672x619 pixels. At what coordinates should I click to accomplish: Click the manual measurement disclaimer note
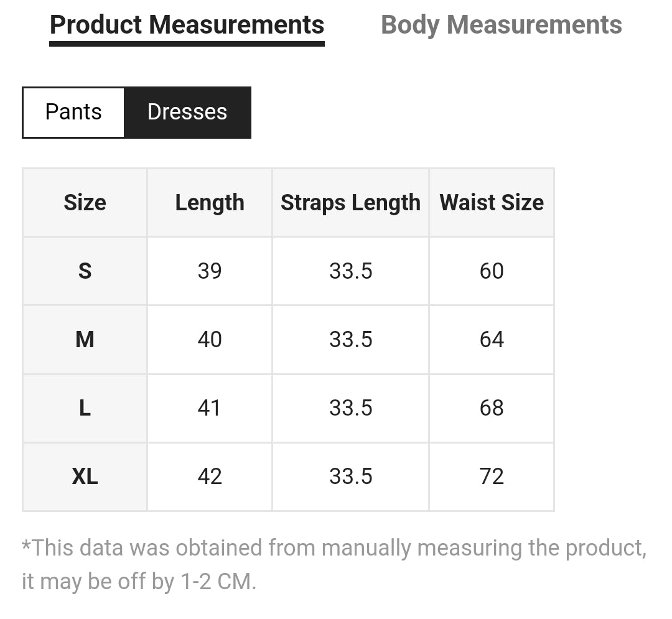pos(334,564)
